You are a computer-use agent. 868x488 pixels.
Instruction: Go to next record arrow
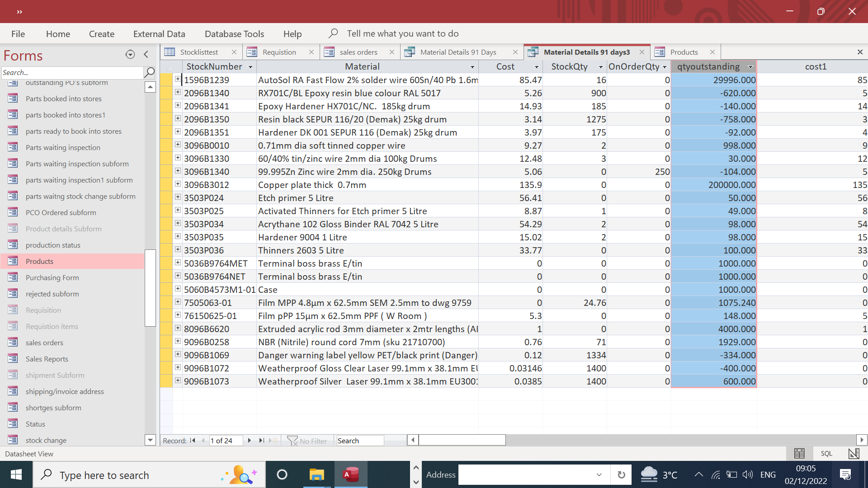click(x=249, y=441)
